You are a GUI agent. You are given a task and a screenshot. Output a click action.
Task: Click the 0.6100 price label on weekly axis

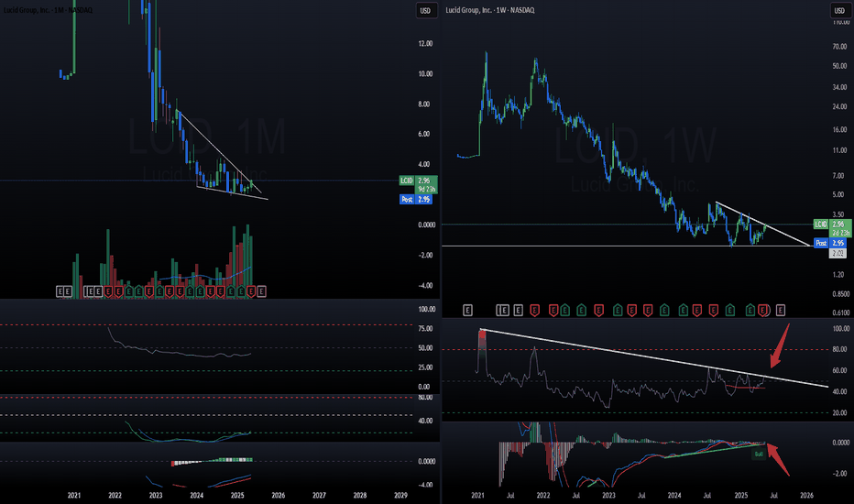(x=841, y=312)
